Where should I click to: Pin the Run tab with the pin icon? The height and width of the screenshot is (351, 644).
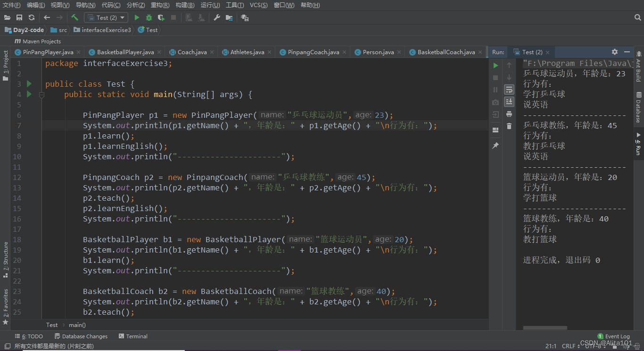click(495, 146)
